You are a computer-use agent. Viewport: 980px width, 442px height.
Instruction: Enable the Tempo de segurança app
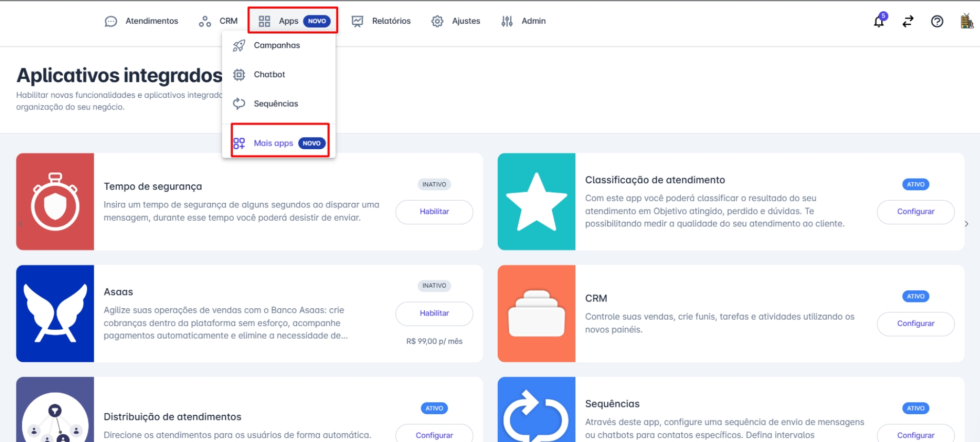coord(434,211)
